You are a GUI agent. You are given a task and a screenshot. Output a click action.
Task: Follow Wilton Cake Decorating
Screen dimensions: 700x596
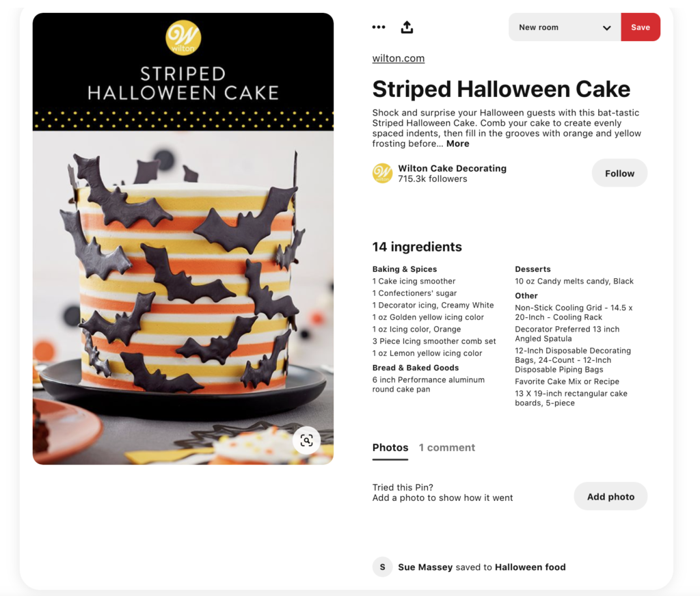(619, 173)
